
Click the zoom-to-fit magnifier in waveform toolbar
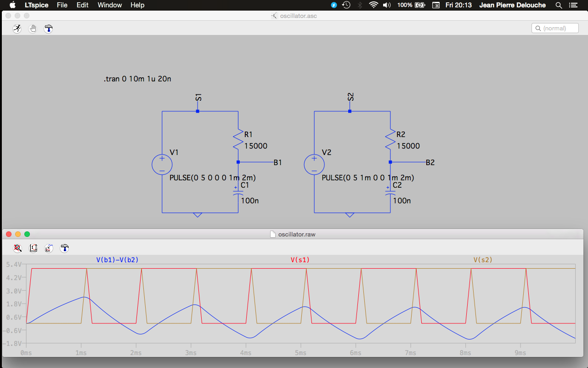(17, 248)
